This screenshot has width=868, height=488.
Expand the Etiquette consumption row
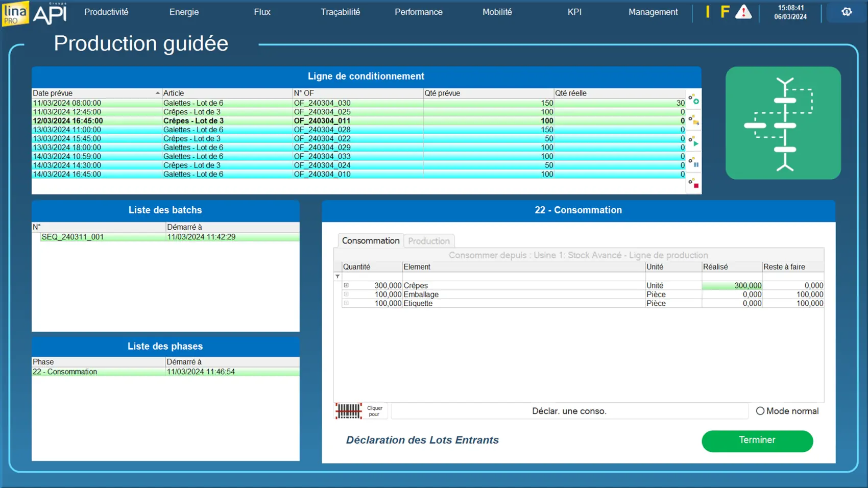(346, 303)
